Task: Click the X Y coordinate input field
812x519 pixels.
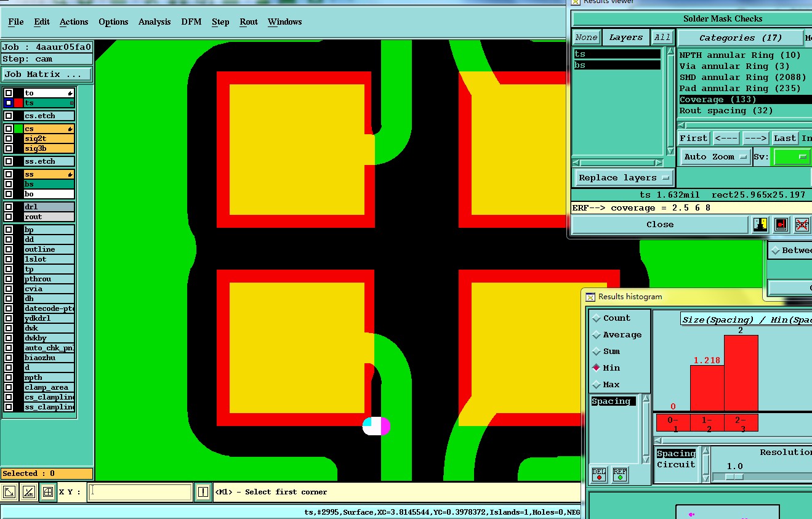Action: [x=140, y=492]
